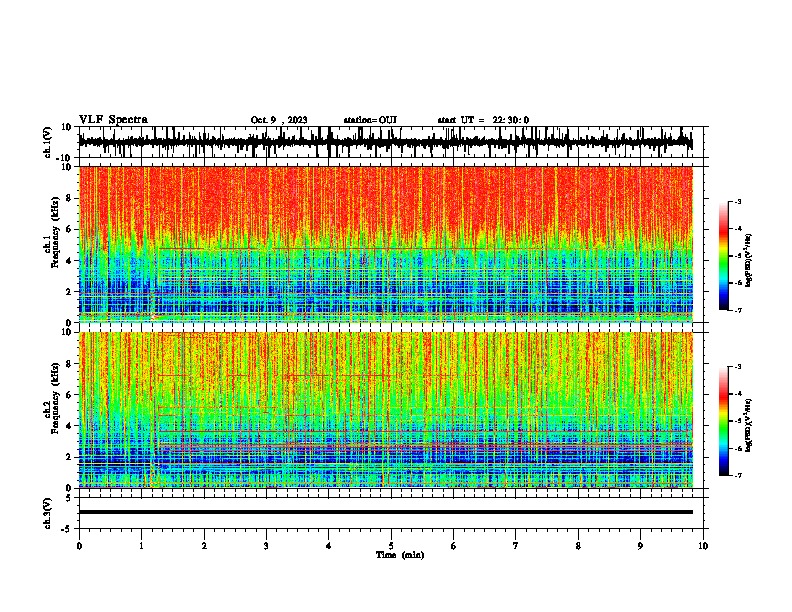Click the "Time (min)" x-axis label
792x612 pixels.
(400, 555)
